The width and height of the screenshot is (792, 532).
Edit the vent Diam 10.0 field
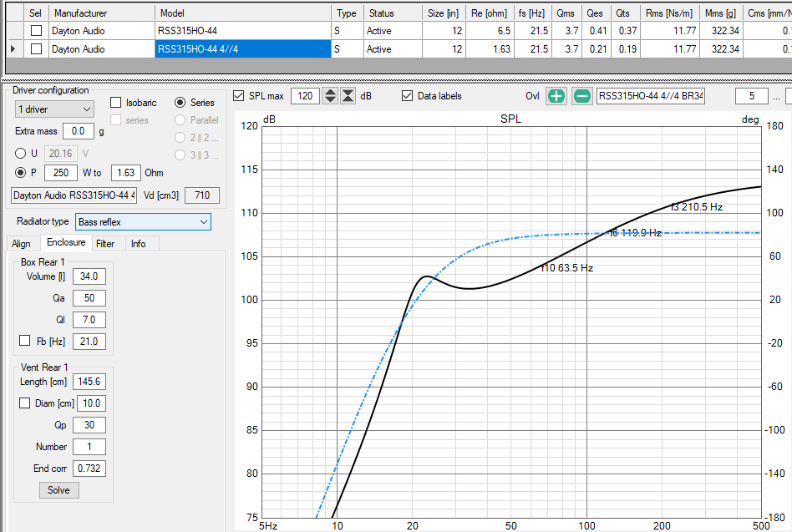click(x=91, y=403)
